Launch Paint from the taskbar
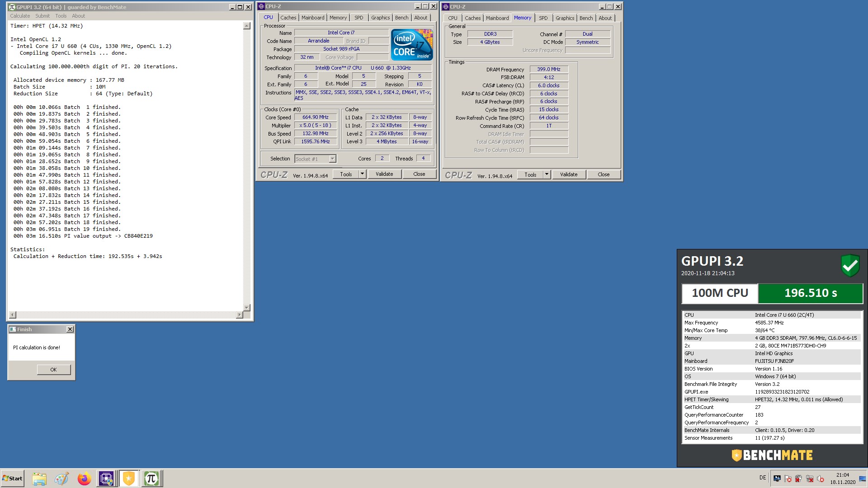The image size is (868, 488). click(x=61, y=479)
